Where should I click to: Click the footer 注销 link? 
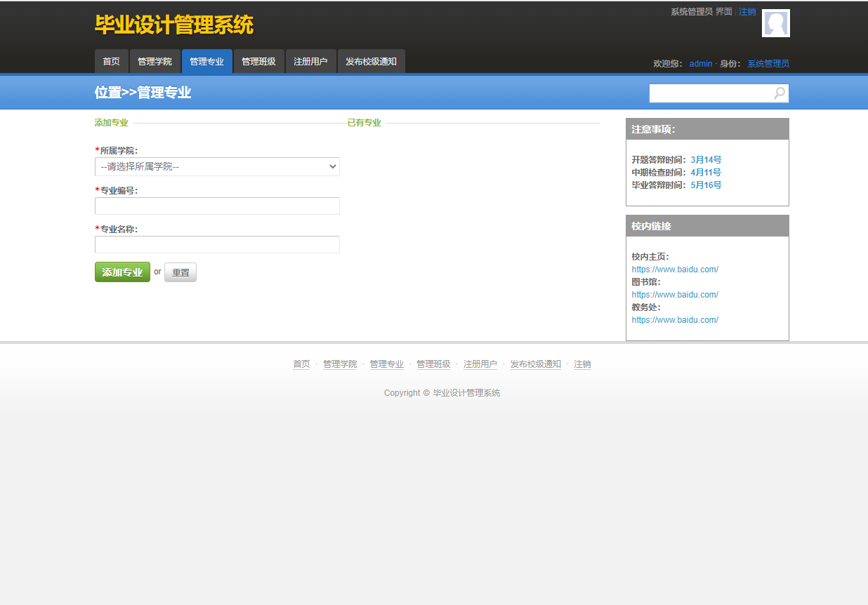582,364
